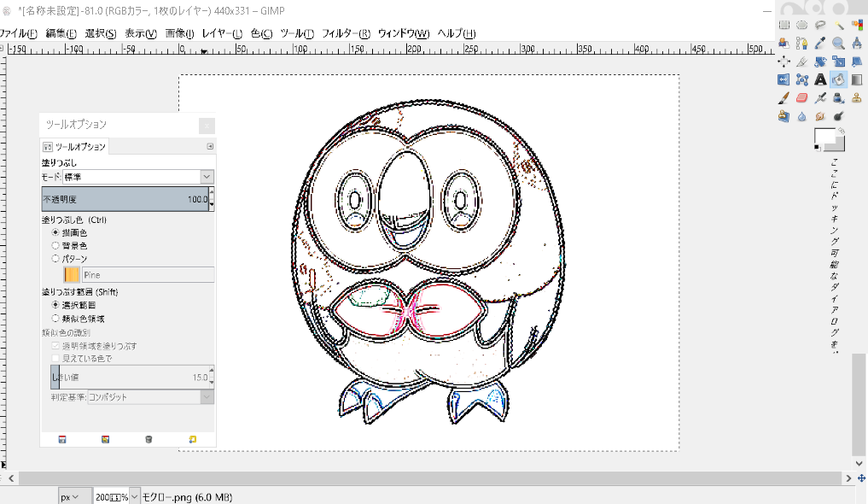Select the パターン fill radio button
Viewport: 868px width, 504px height.
click(55, 259)
